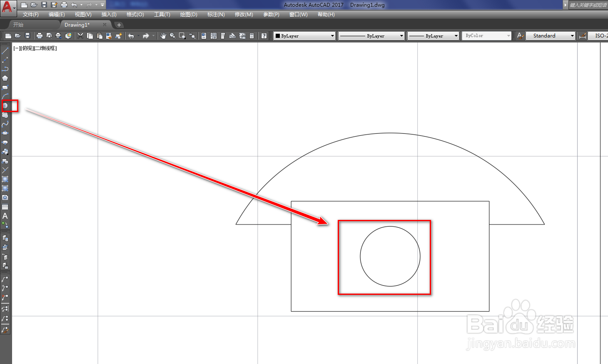
Task: Select the Circle tool in draw toolbar
Action: (x=5, y=106)
